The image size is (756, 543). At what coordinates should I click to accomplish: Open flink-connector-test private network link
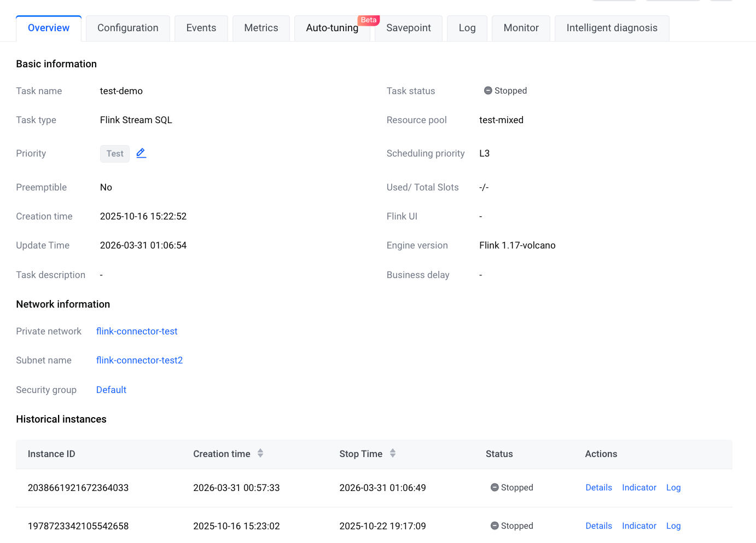tap(137, 331)
